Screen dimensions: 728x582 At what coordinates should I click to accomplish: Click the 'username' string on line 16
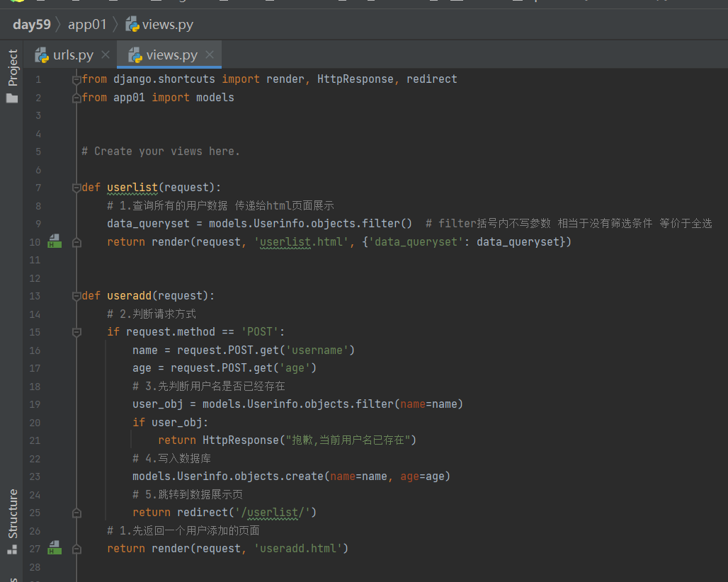point(317,350)
